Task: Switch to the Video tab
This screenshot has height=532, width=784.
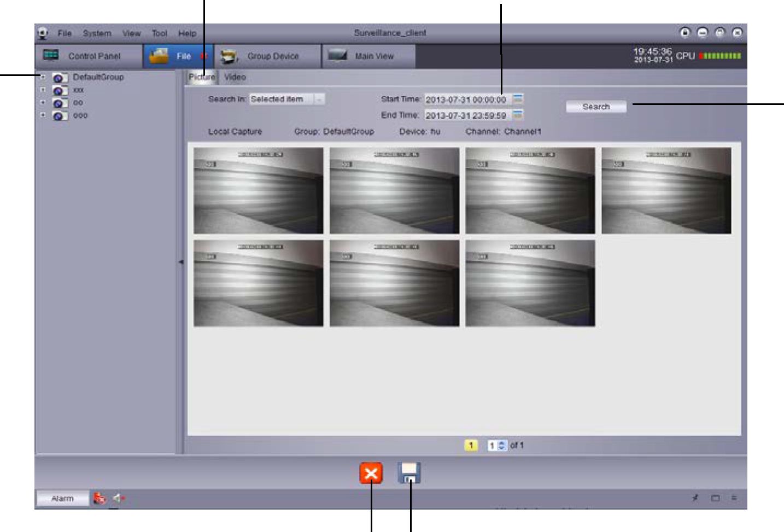Action: tap(235, 77)
